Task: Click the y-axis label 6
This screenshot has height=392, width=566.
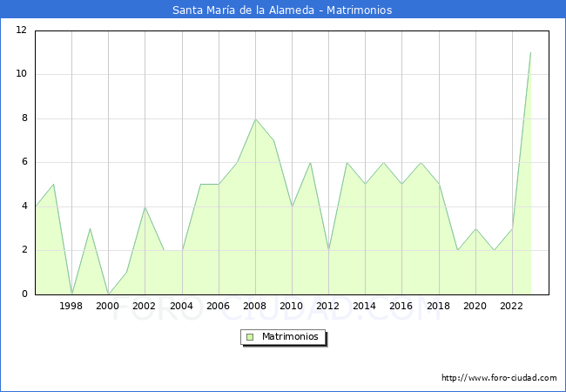Action: (x=24, y=162)
